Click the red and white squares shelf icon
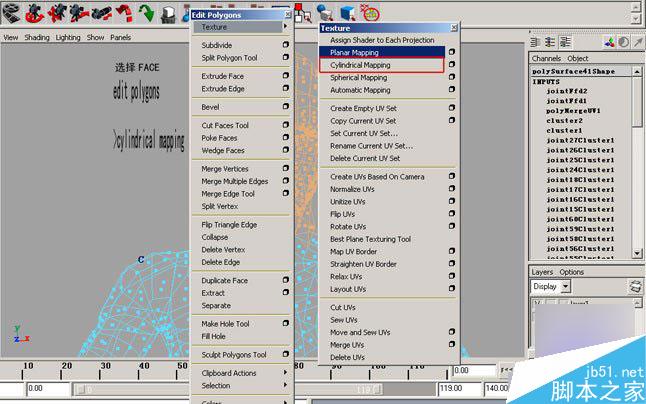Viewport: 646px width, 404px height. (x=302, y=12)
